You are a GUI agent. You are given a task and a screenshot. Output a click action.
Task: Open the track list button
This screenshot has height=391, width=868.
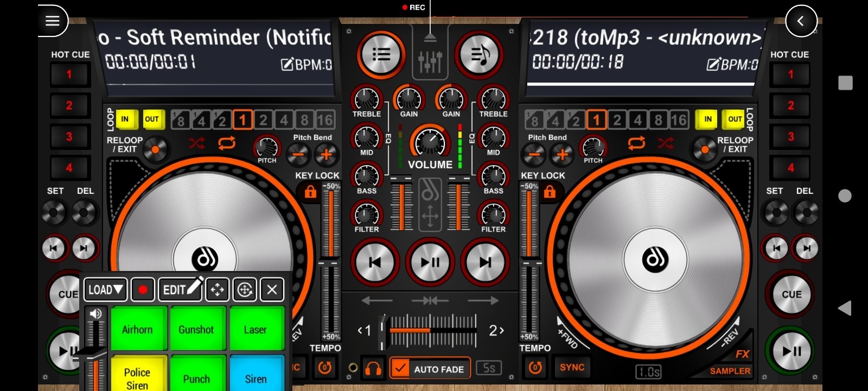pos(381,54)
